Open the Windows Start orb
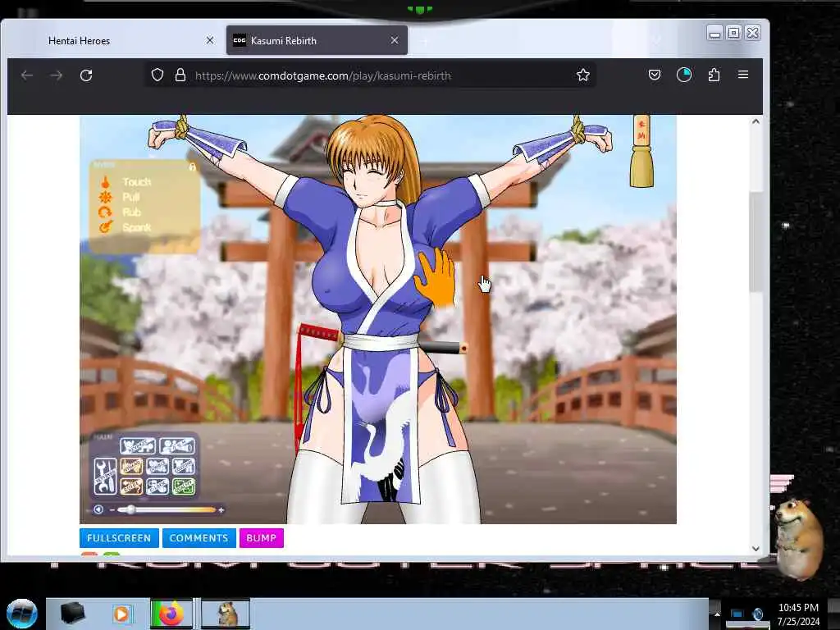 click(x=22, y=614)
